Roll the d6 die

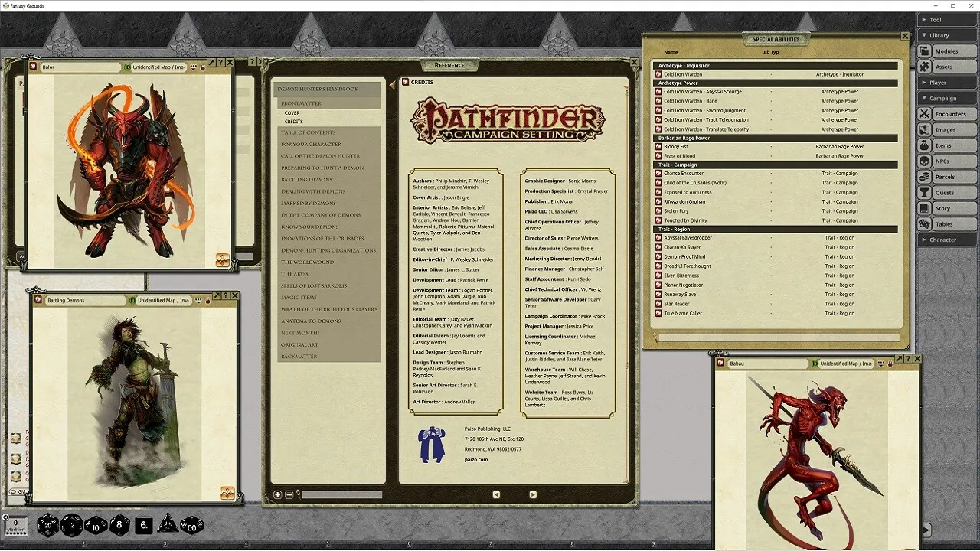click(144, 526)
